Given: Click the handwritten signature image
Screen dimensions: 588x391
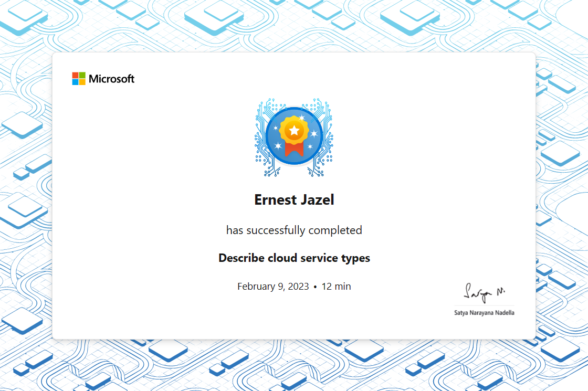Looking at the screenshot, I should coord(484,293).
